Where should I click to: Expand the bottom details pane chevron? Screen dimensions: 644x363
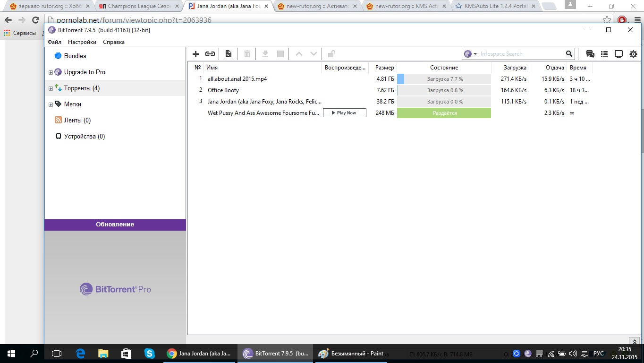coord(636,341)
